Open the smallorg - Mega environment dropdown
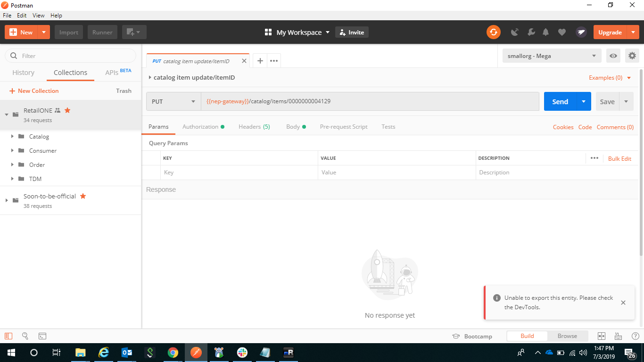The image size is (644, 362). click(551, 56)
